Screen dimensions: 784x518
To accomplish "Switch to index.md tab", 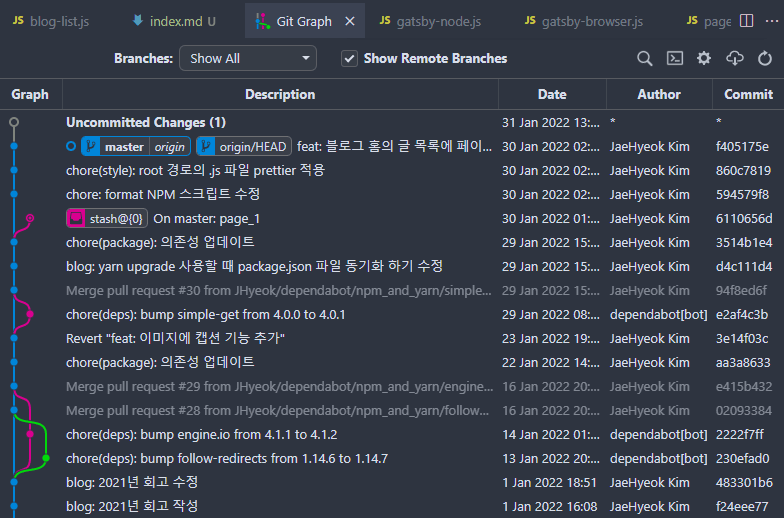I will tap(175, 21).
